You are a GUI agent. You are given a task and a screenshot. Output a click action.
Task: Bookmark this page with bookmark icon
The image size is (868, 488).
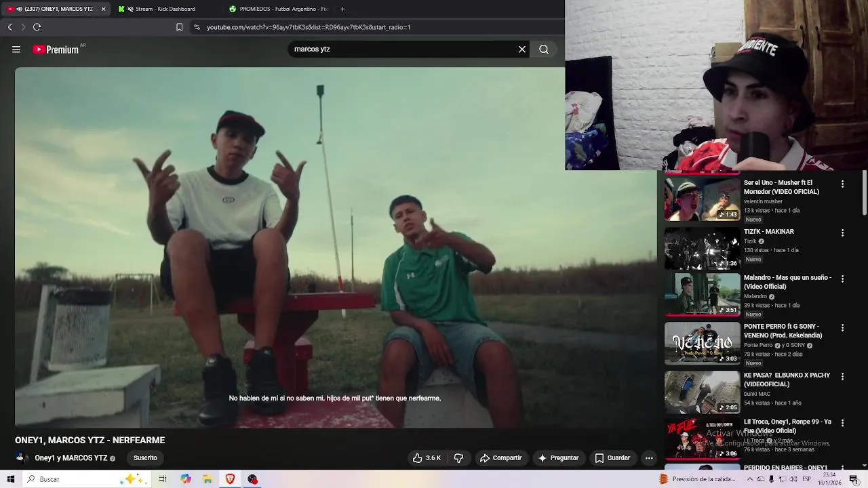179,27
